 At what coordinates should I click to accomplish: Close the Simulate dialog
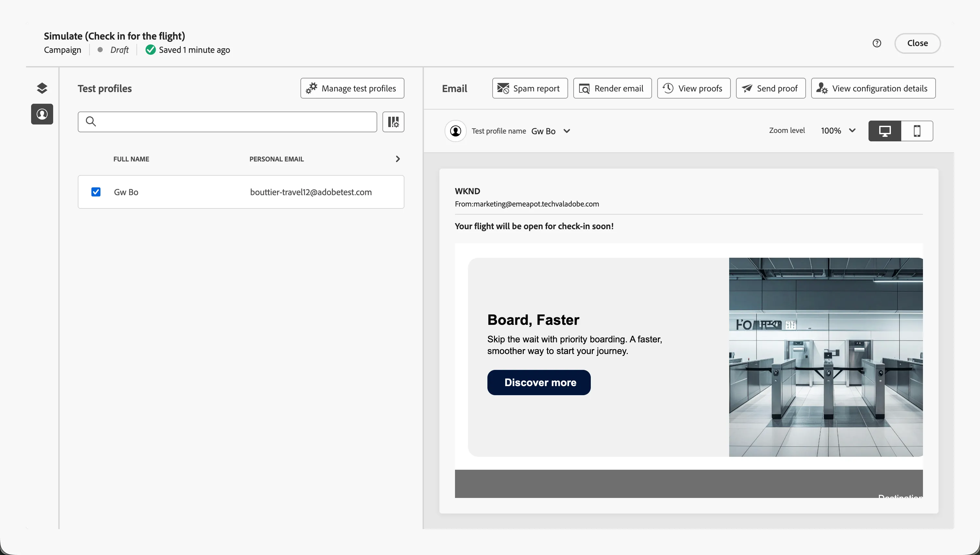click(x=917, y=43)
